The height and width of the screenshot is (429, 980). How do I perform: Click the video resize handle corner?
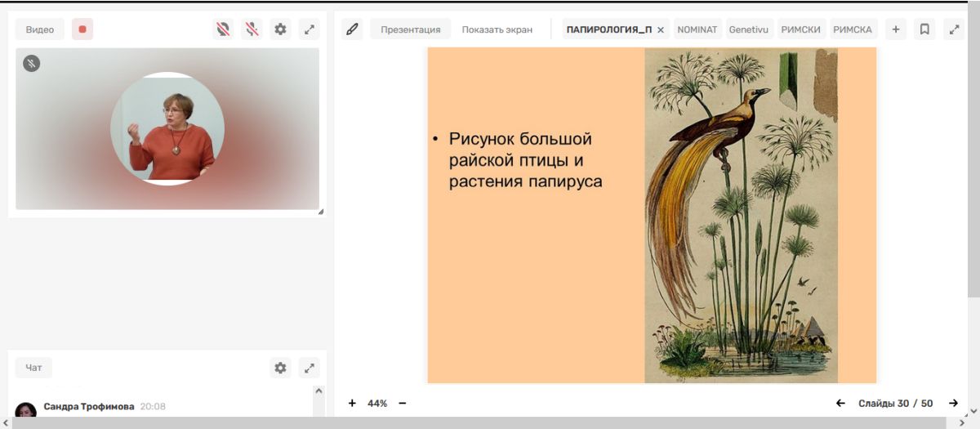click(x=320, y=212)
